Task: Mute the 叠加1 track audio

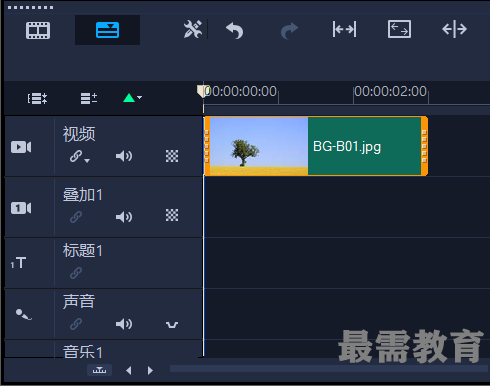Action: [x=124, y=217]
